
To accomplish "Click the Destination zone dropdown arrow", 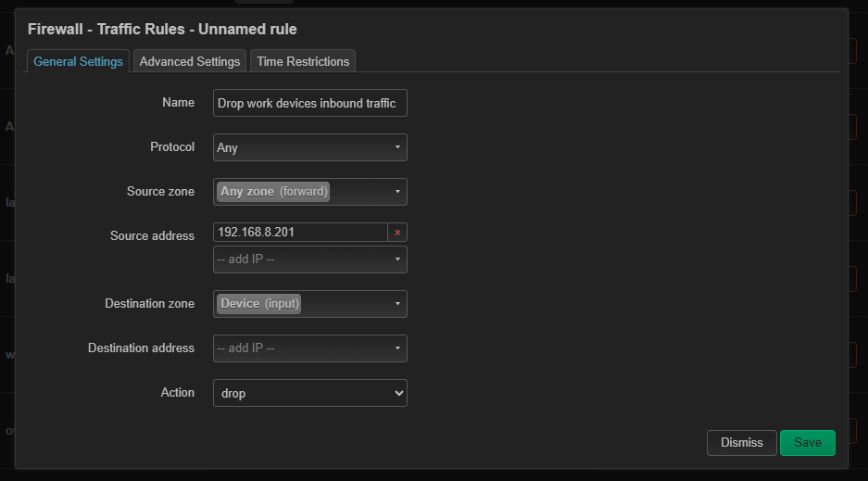I will [397, 304].
